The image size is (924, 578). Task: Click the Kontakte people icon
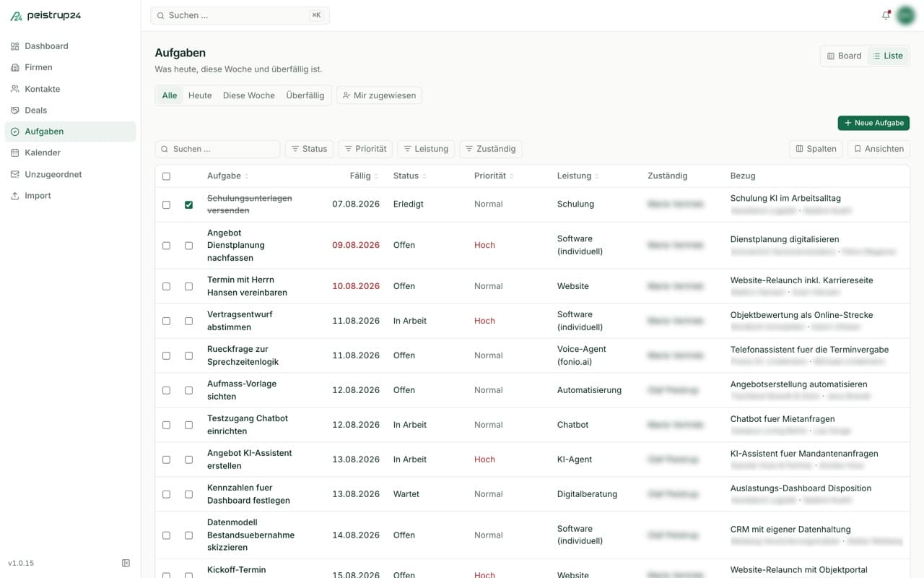coord(15,89)
